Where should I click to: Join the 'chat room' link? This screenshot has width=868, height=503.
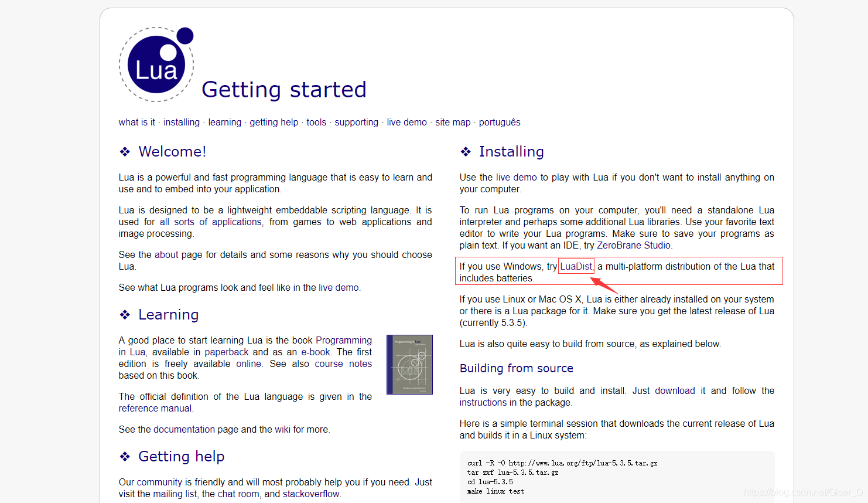(238, 494)
